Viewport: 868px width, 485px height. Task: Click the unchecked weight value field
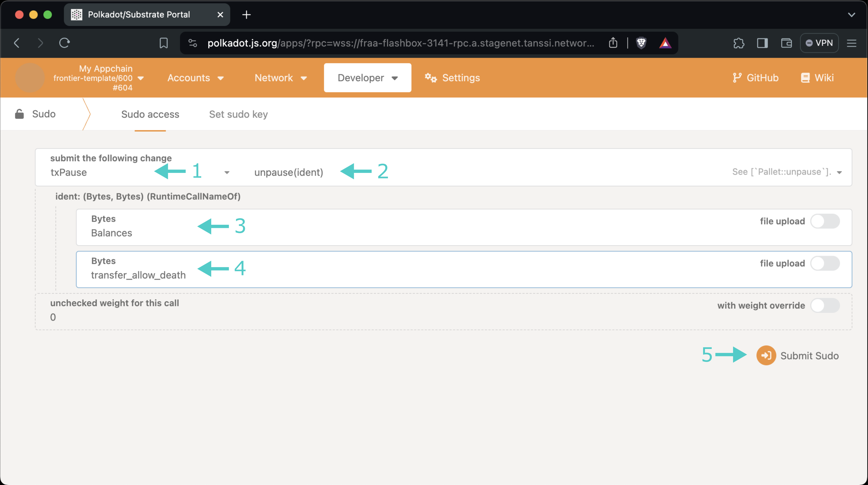point(443,311)
